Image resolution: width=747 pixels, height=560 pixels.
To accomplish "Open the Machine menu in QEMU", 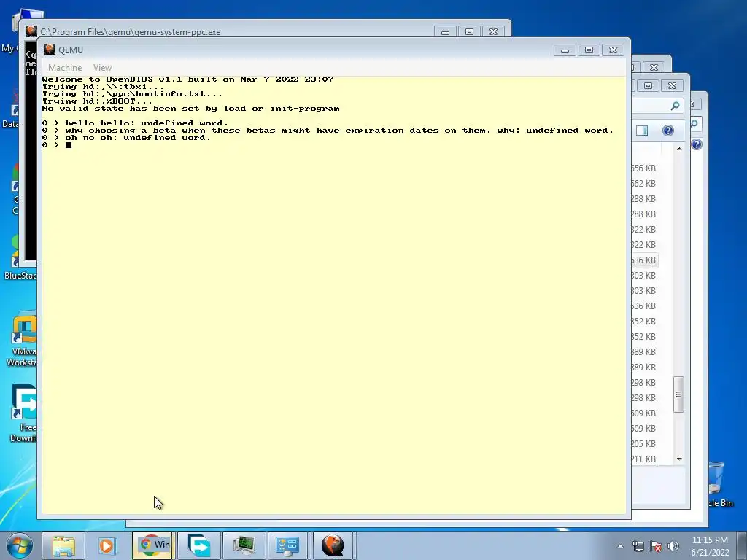I will pos(65,68).
